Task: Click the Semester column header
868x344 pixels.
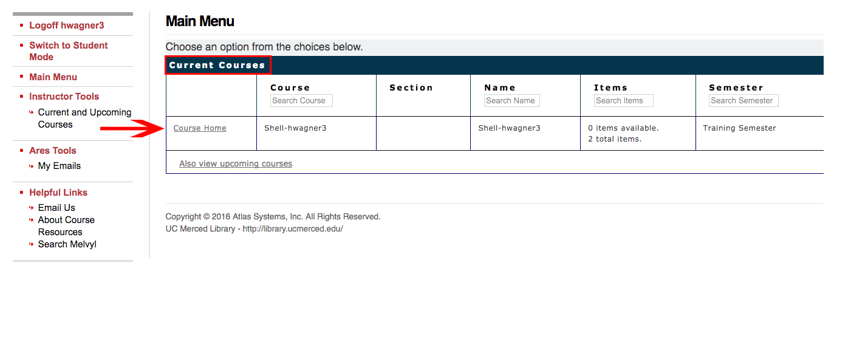Action: [x=736, y=88]
